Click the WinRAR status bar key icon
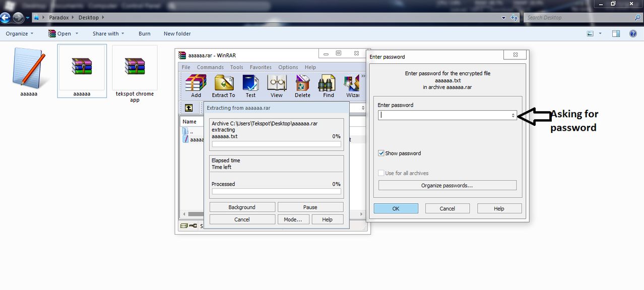644x290 pixels. pyautogui.click(x=192, y=226)
